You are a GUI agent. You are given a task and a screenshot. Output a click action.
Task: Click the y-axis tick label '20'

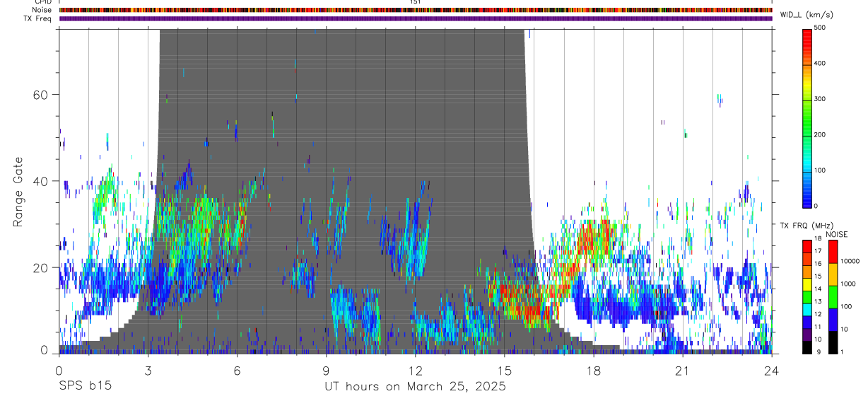tap(42, 267)
